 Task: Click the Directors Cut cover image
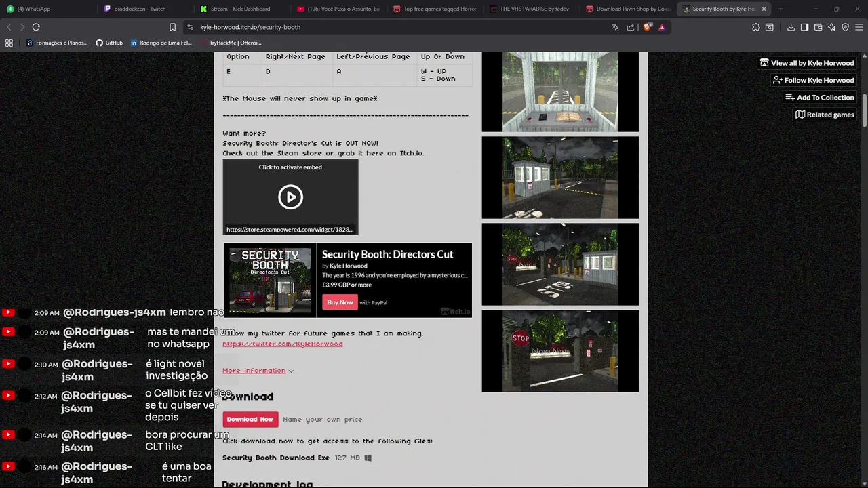pos(271,280)
